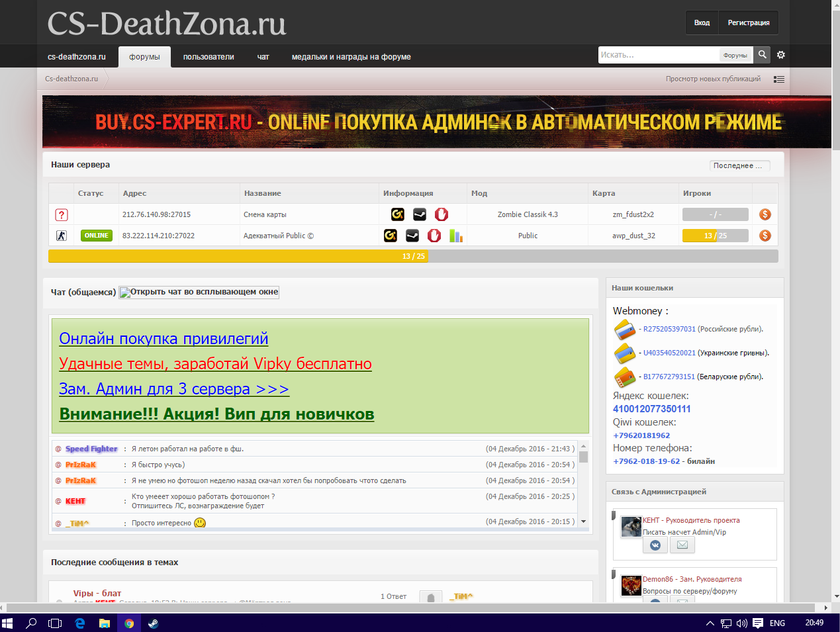This screenshot has width=840, height=632.
Task: Open медальки и награды на форуме tab
Action: pos(351,57)
